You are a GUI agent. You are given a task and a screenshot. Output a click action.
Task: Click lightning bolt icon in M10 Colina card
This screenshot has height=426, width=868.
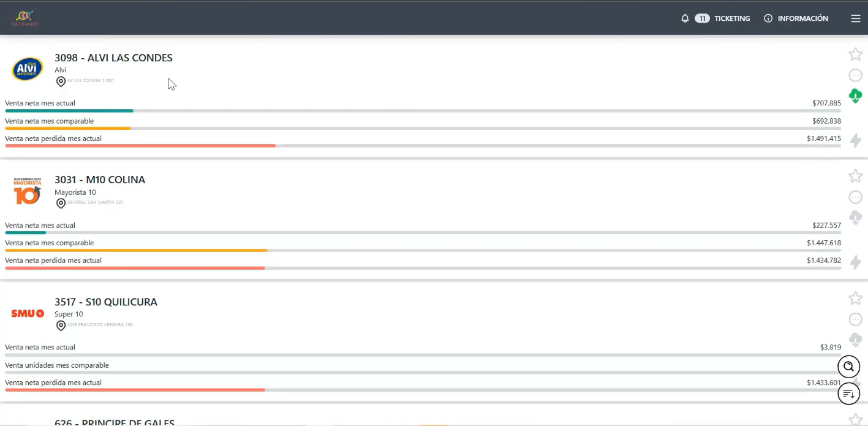point(855,262)
